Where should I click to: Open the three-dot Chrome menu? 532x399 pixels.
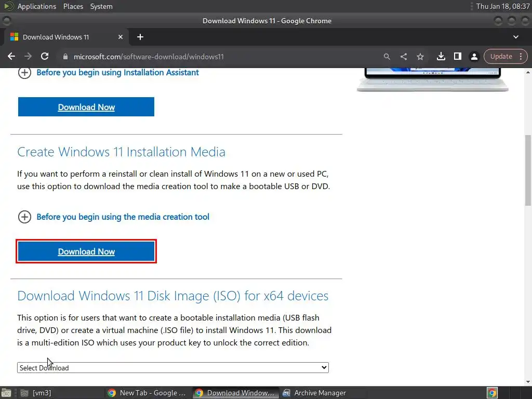click(521, 57)
